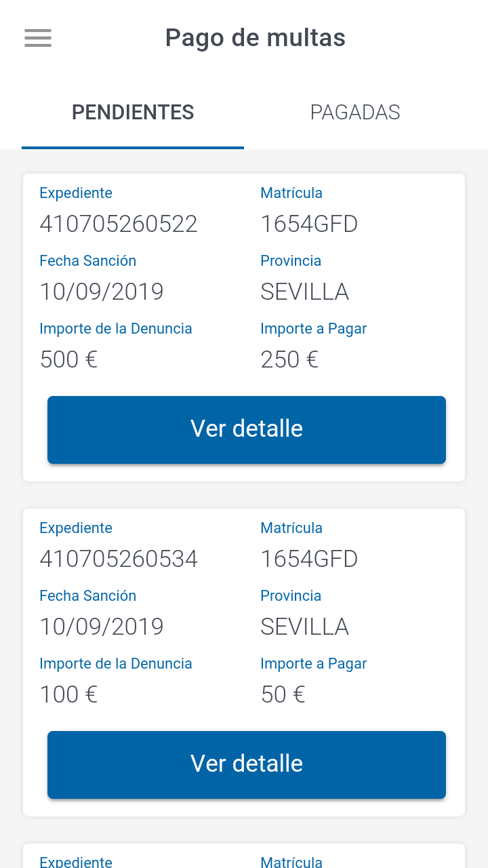This screenshot has height=868, width=488.
Task: Tap SEVILLA province in the first fine card
Action: [x=304, y=292]
